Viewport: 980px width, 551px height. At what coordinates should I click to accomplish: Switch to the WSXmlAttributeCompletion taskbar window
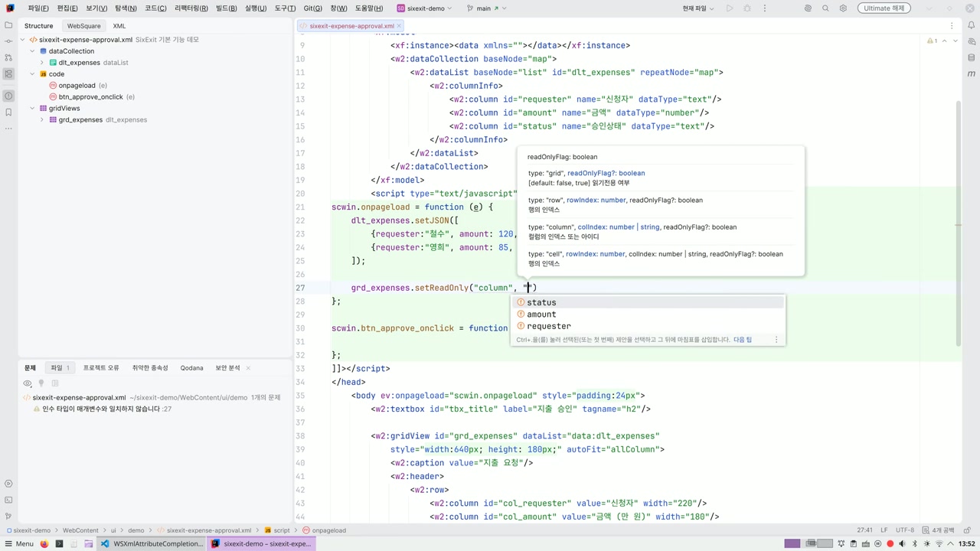pos(152,543)
